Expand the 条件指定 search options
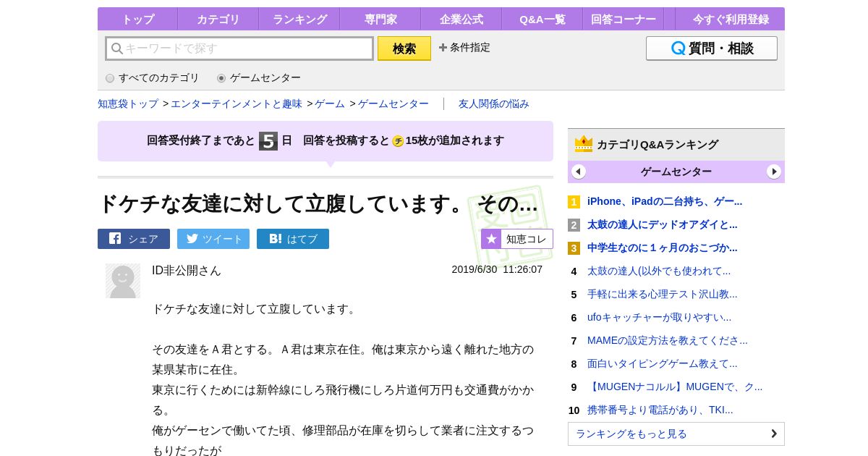Screen dimensions: 868x456 464,48
